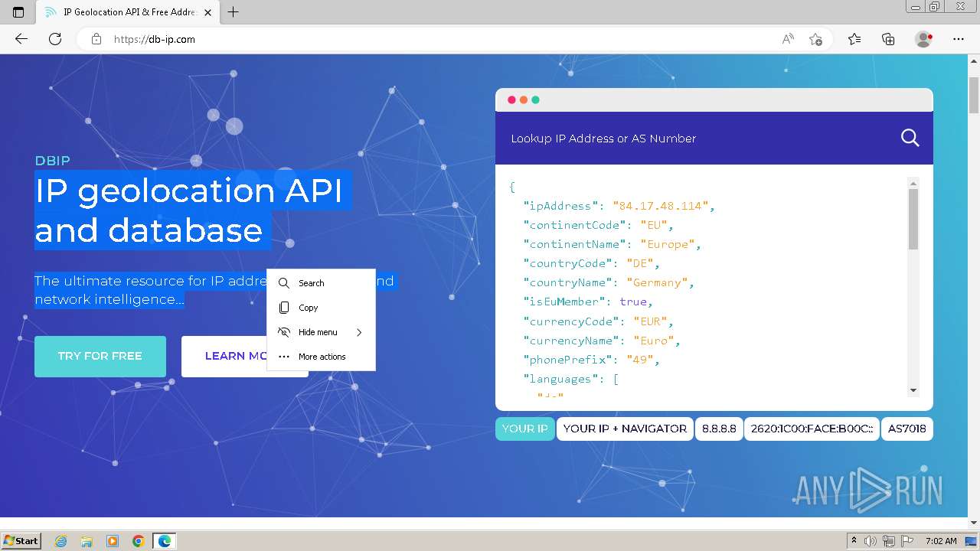This screenshot has height=551, width=980.
Task: Click the page vertical scrollbar thumb
Action: pos(974,95)
